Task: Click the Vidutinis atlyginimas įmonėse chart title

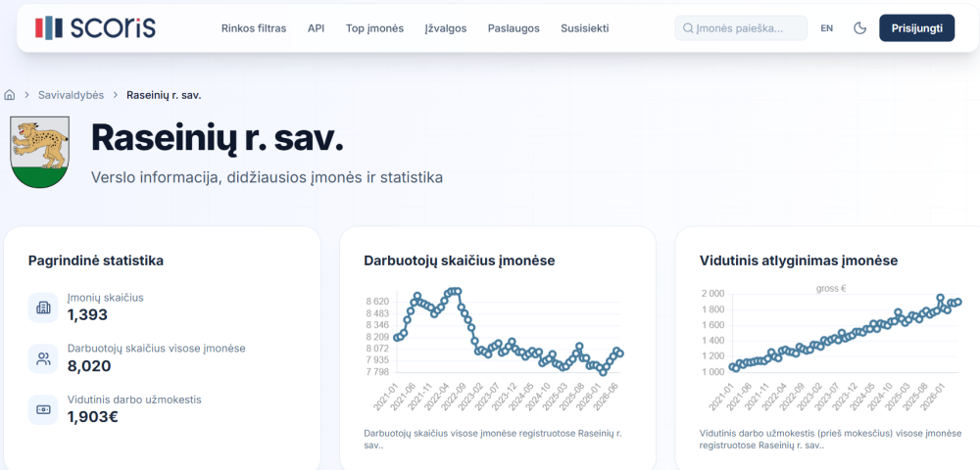Action: (799, 260)
